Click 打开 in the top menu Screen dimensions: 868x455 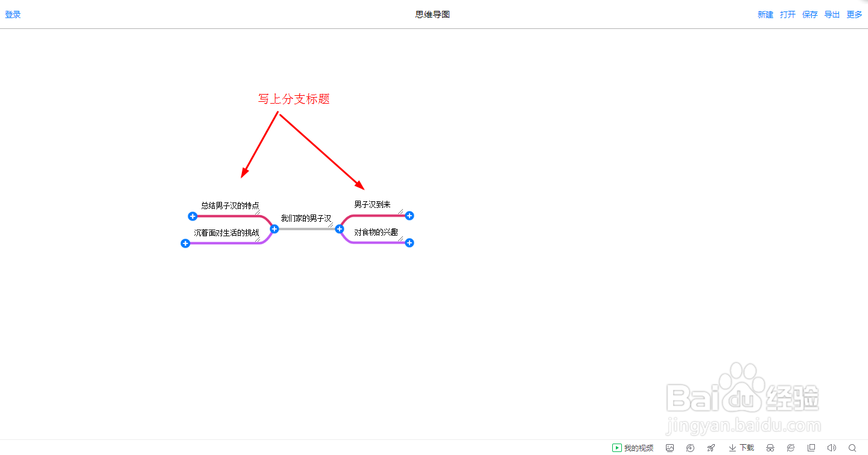coord(788,14)
